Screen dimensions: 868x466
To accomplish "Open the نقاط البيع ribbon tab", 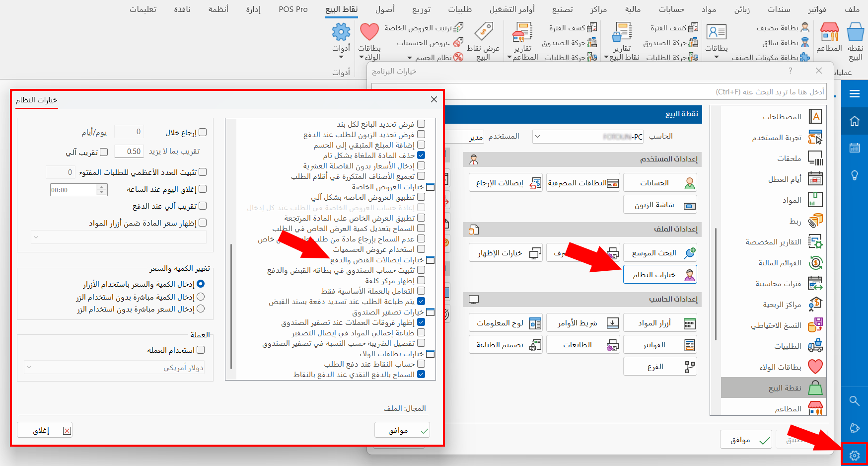I will [342, 9].
